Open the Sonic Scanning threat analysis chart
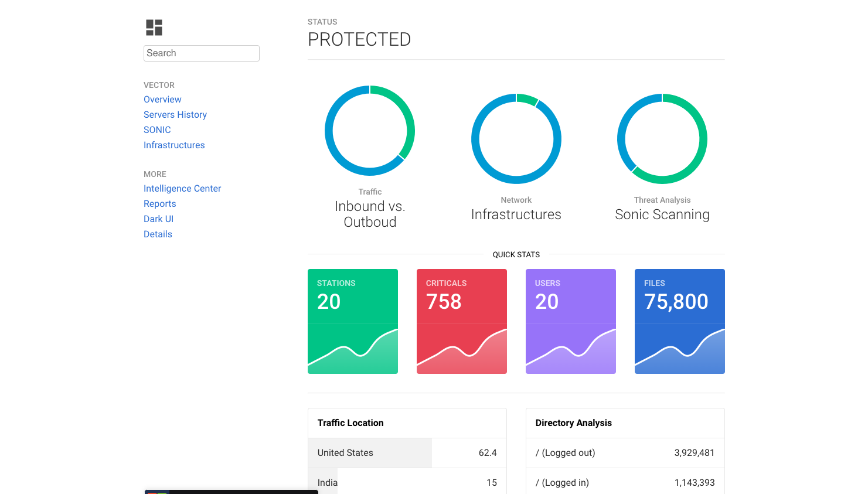The height and width of the screenshot is (494, 868). tap(662, 138)
